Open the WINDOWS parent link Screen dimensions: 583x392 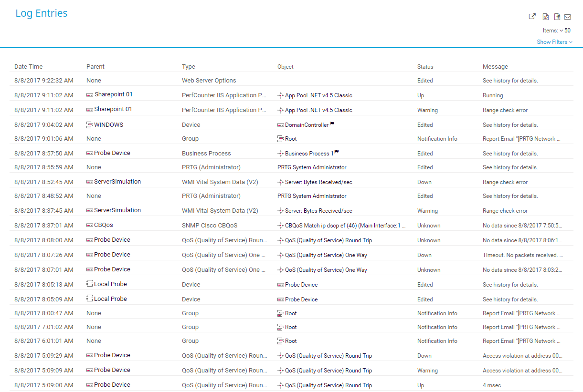coord(108,125)
